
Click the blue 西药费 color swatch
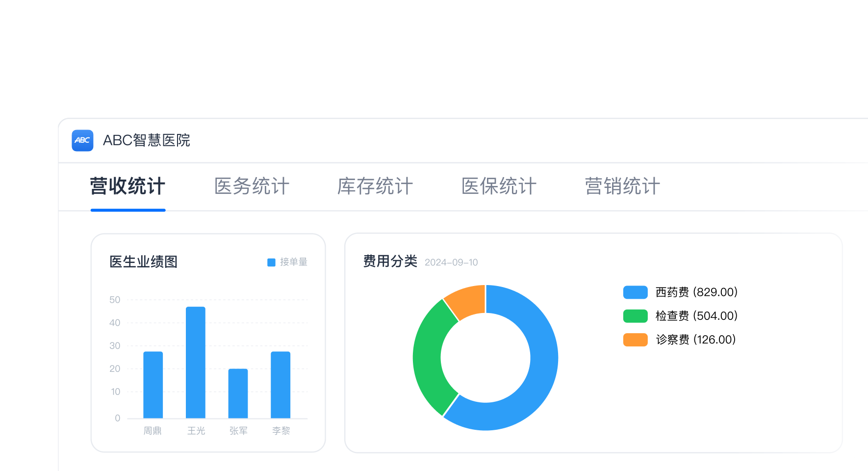tap(635, 291)
